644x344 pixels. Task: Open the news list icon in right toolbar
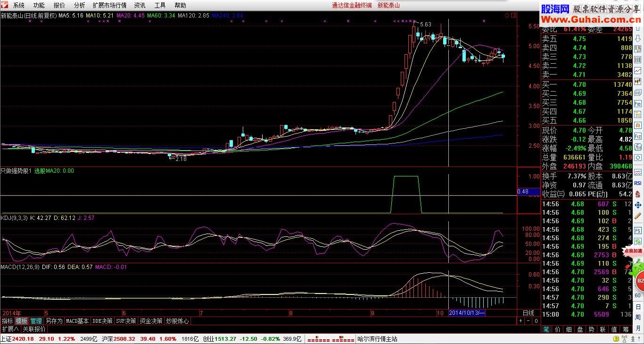tap(638, 92)
